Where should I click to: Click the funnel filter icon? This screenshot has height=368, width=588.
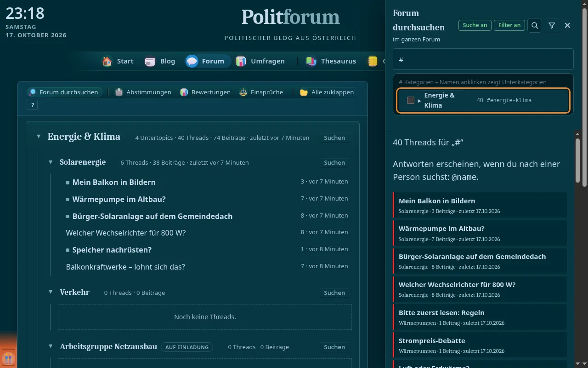coord(552,25)
